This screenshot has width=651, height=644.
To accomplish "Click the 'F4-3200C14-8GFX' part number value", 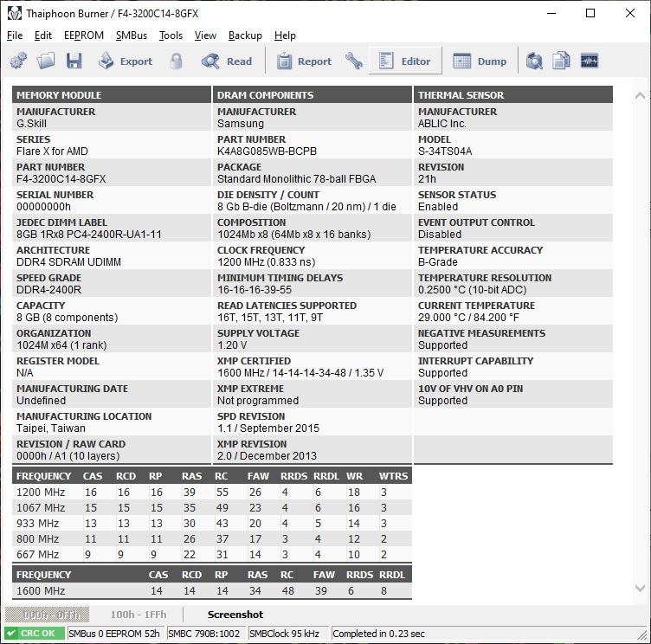I will [61, 179].
